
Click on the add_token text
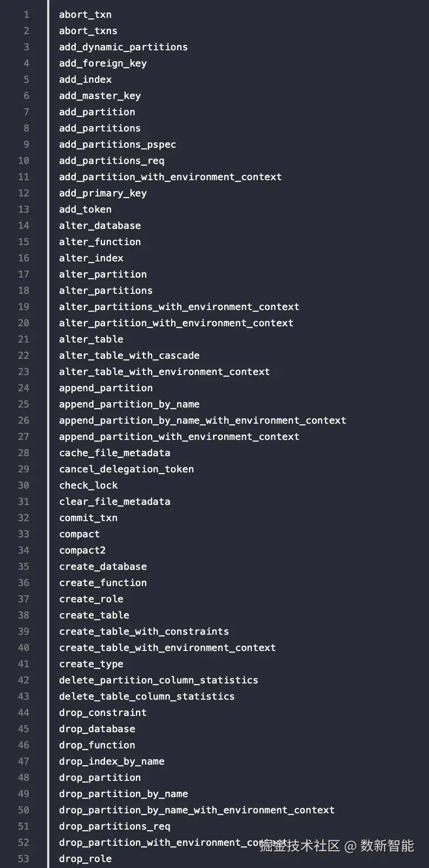(x=85, y=209)
